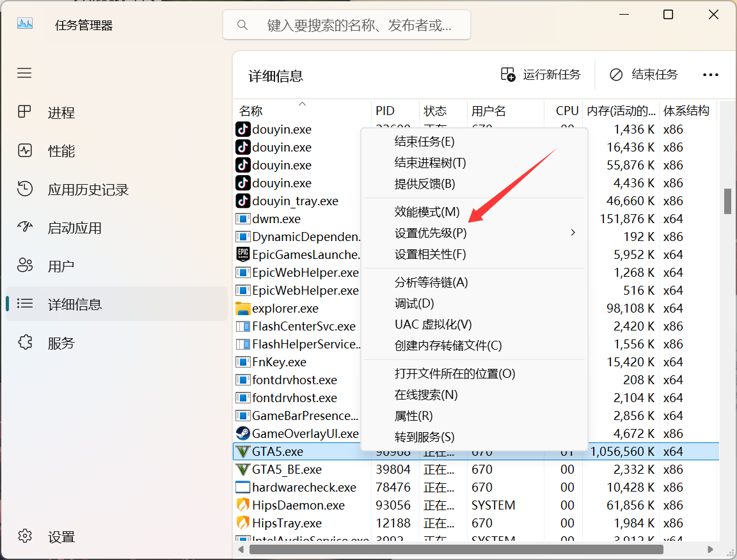Image resolution: width=737 pixels, height=560 pixels.
Task: Click 设置相关性(F) menu item
Action: [x=430, y=254]
